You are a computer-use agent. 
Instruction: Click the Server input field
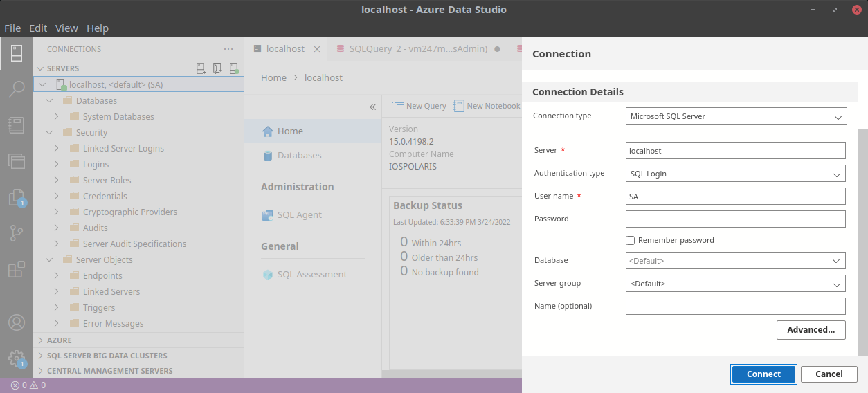click(736, 151)
